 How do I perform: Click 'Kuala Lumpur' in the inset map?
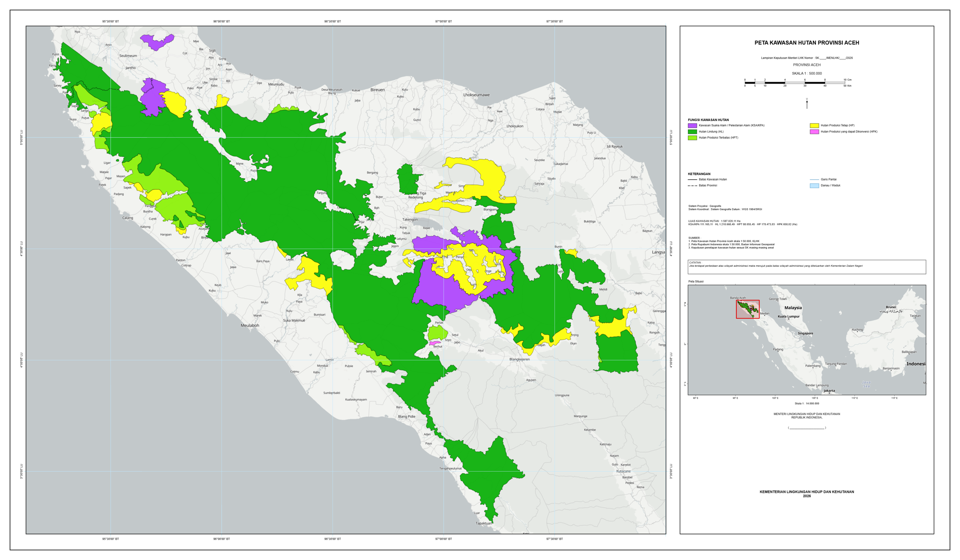click(x=789, y=316)
